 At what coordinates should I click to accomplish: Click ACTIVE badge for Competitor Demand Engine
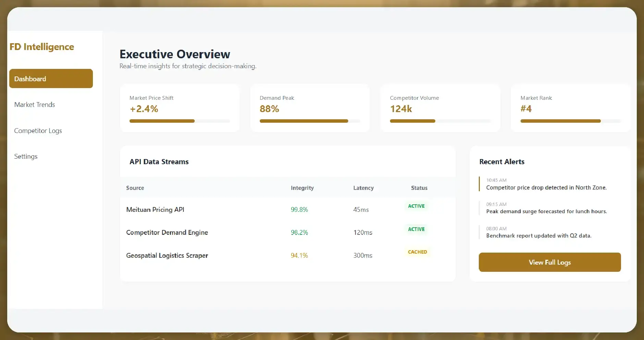(x=416, y=229)
